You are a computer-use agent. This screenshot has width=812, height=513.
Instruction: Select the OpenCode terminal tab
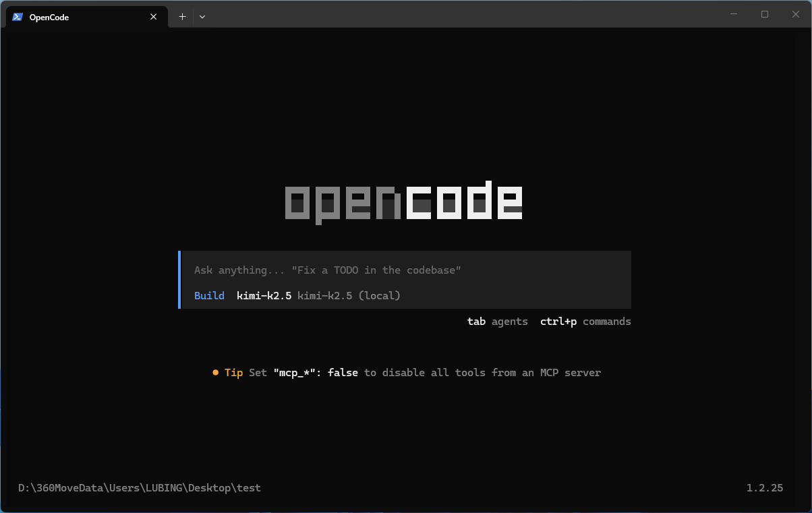pos(87,17)
